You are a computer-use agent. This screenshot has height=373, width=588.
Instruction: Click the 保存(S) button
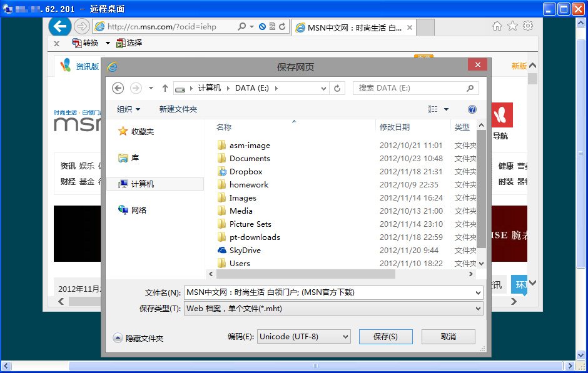[x=386, y=337]
